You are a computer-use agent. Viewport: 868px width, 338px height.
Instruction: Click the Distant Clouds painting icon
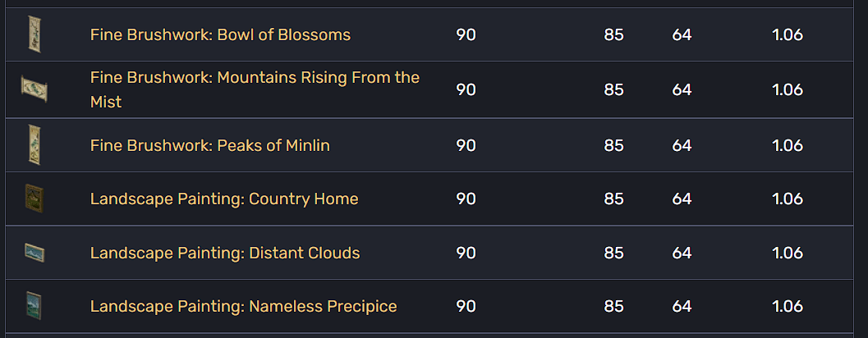pos(34,253)
